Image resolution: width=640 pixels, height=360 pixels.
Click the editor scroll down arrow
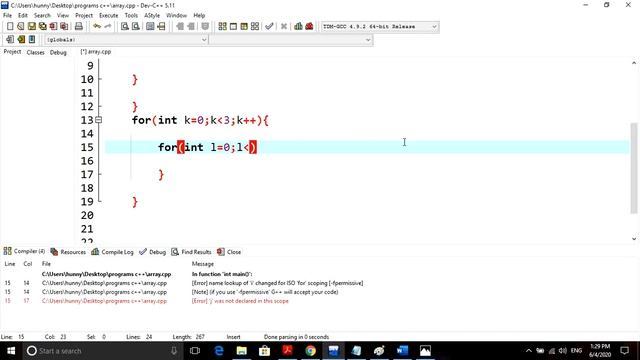click(634, 239)
